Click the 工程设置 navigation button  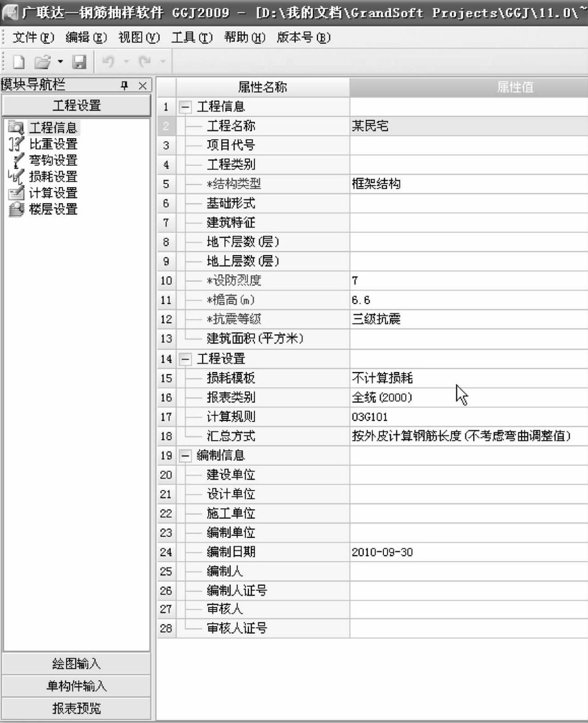click(x=76, y=105)
